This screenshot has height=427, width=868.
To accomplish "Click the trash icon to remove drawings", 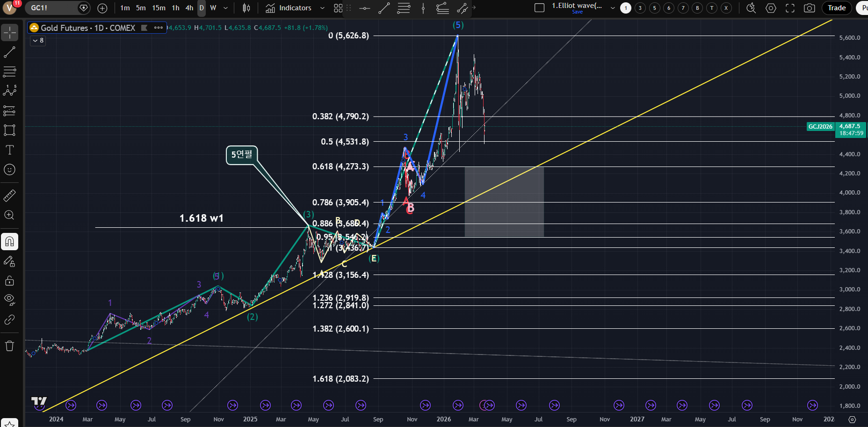I will pyautogui.click(x=9, y=346).
